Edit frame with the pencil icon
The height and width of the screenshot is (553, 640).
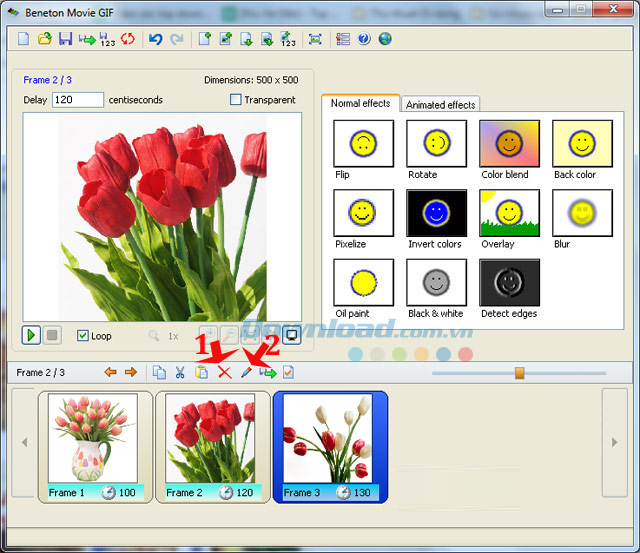tap(246, 373)
